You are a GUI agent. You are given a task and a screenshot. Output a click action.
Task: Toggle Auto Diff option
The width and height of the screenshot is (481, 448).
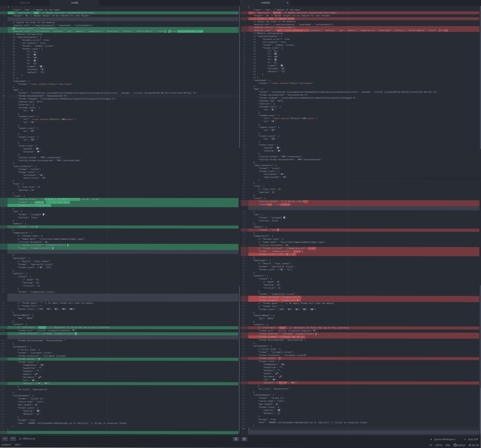[471, 439]
